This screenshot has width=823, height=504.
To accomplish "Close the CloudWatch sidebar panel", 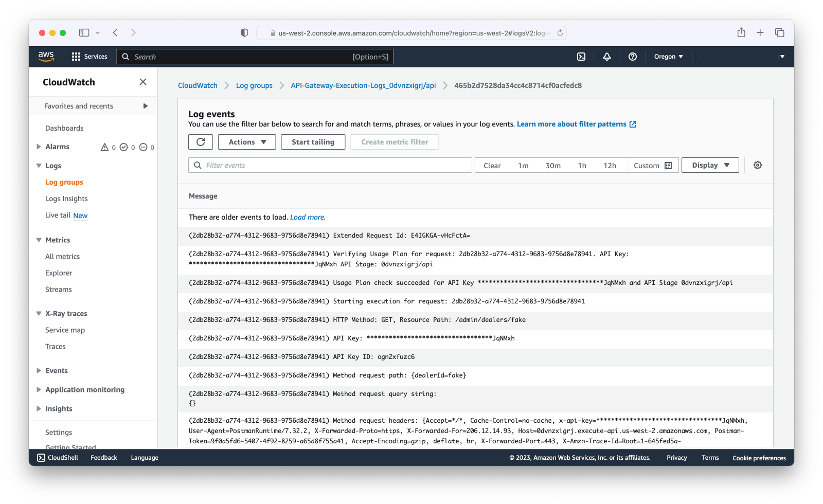I will click(143, 82).
